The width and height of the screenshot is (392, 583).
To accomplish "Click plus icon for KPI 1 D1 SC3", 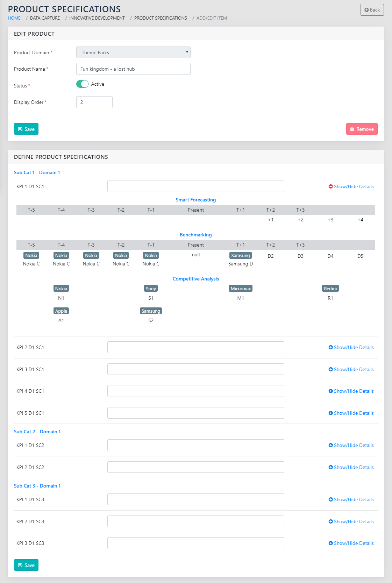I will [330, 500].
